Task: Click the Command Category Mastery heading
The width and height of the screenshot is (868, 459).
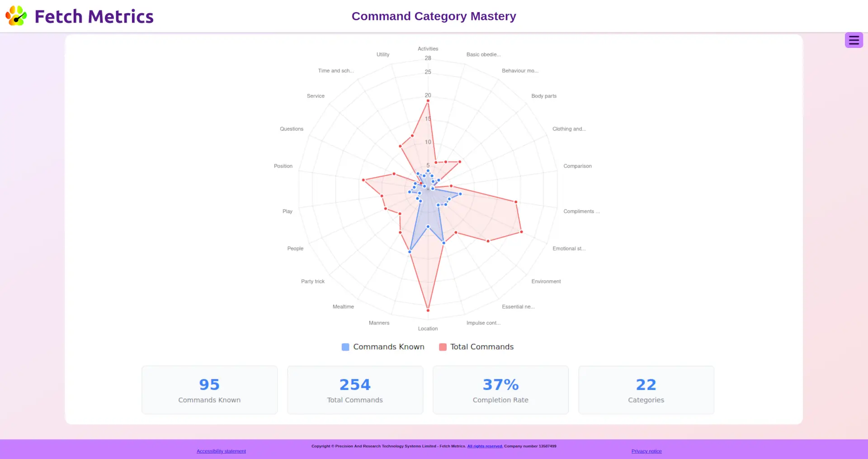Action: 434,16
